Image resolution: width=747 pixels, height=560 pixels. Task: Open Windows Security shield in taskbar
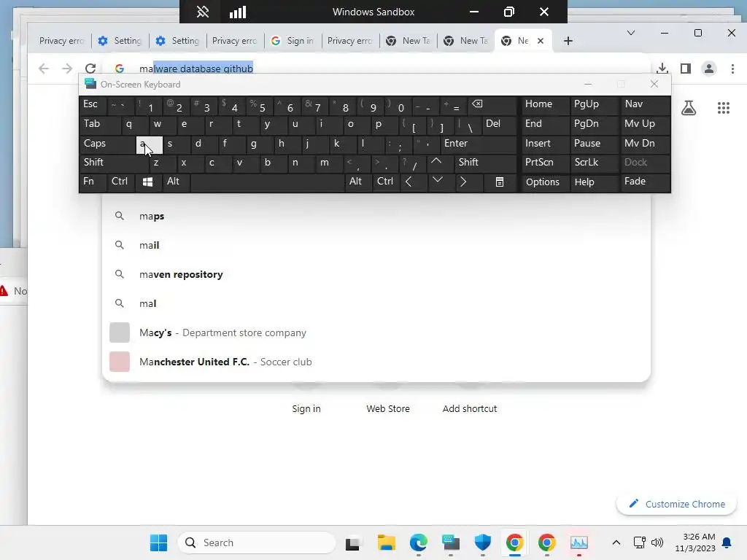(483, 542)
